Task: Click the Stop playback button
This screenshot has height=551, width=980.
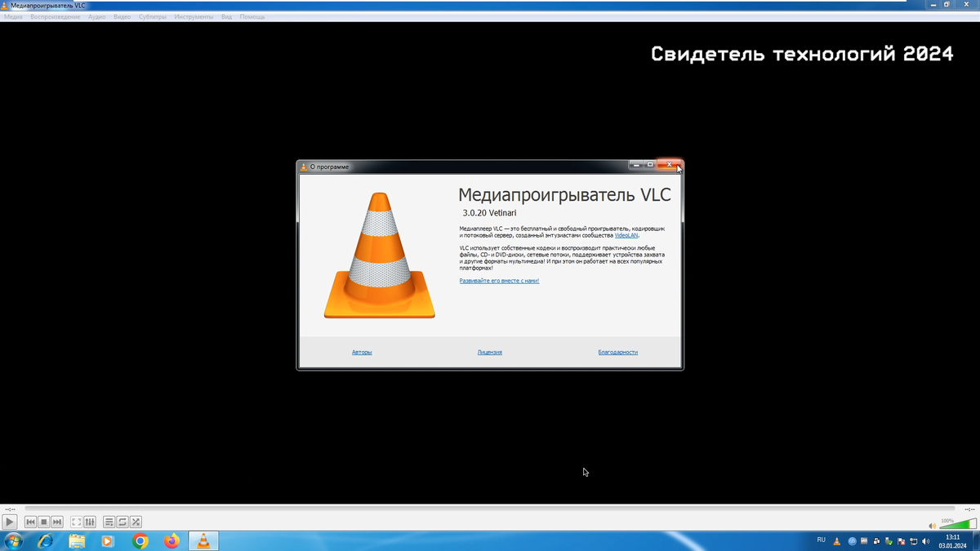Action: click(x=44, y=522)
